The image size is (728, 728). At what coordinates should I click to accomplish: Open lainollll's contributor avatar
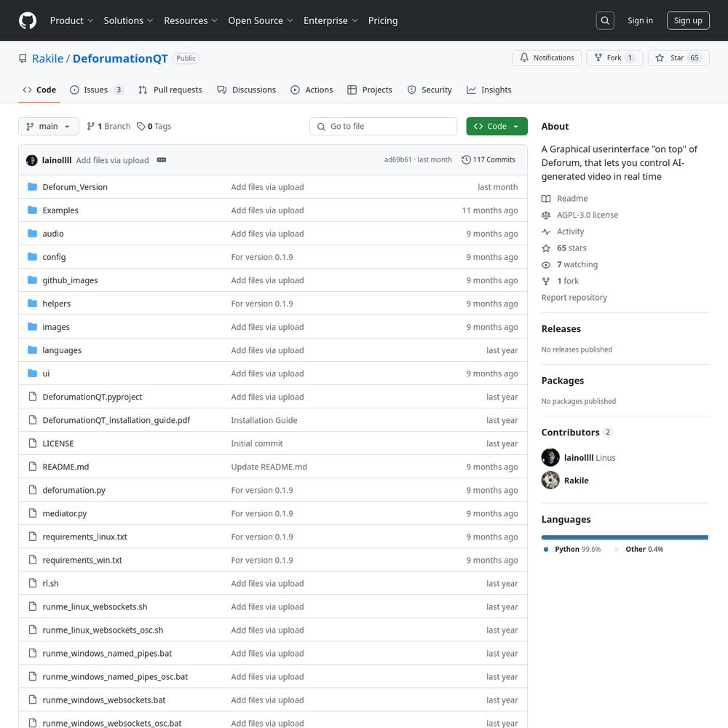pyautogui.click(x=550, y=457)
